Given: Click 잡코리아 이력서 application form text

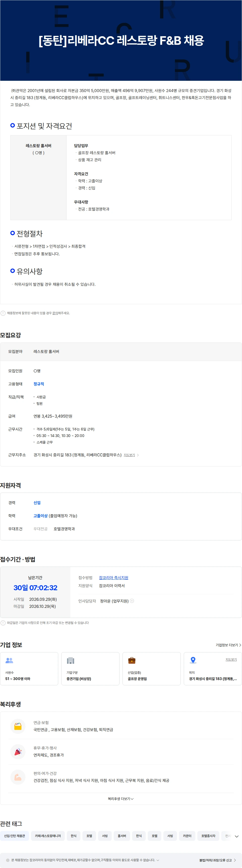Looking at the screenshot, I should coord(112,586).
